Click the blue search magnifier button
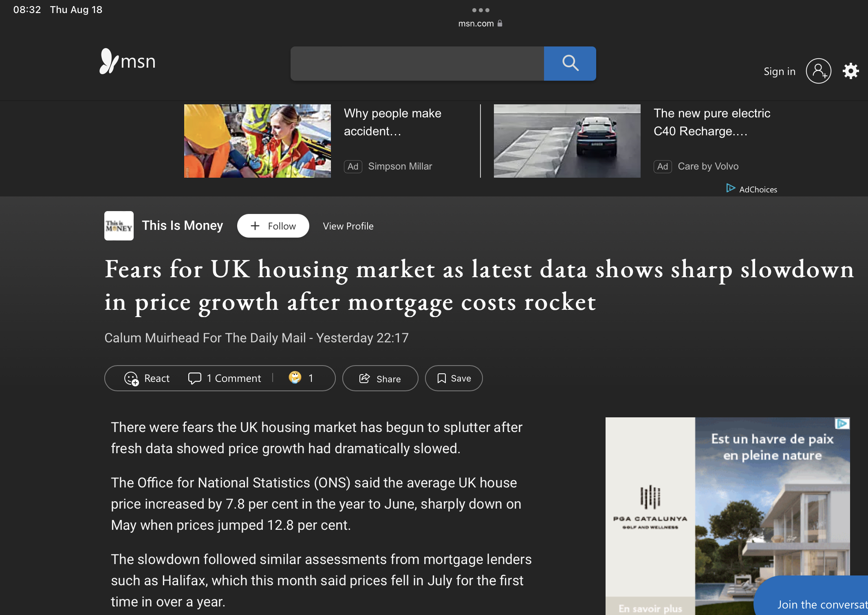 [570, 63]
